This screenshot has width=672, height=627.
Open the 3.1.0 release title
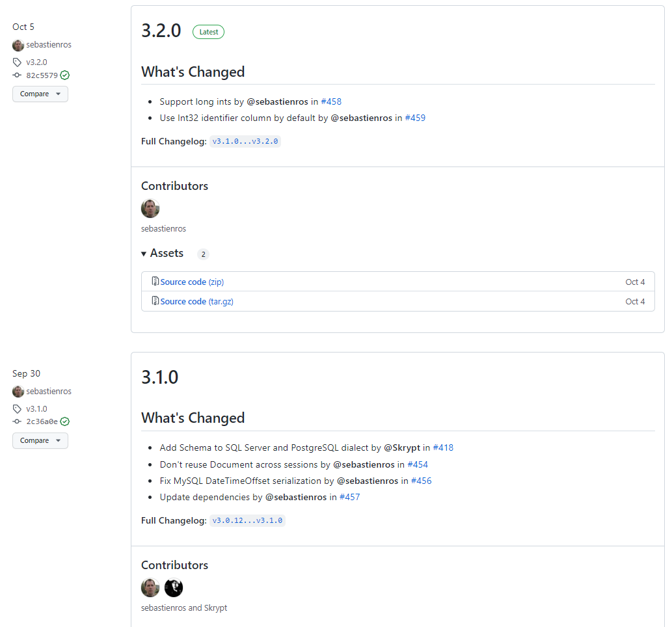pos(160,377)
